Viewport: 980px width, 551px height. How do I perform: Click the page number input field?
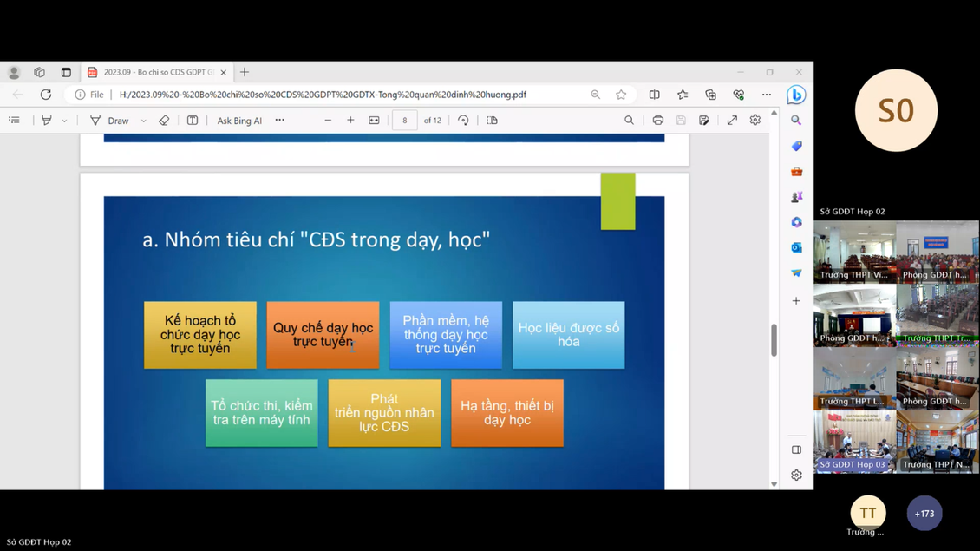pyautogui.click(x=404, y=121)
